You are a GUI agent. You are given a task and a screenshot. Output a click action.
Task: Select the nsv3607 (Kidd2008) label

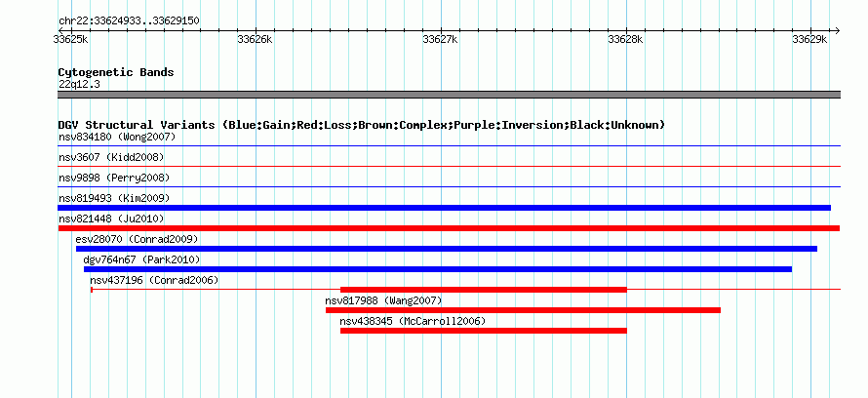(111, 157)
